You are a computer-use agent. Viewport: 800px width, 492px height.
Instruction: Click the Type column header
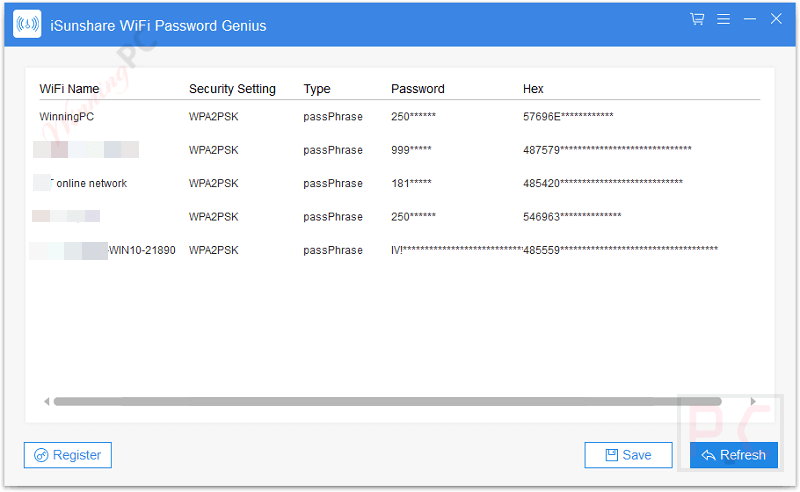[x=317, y=89]
